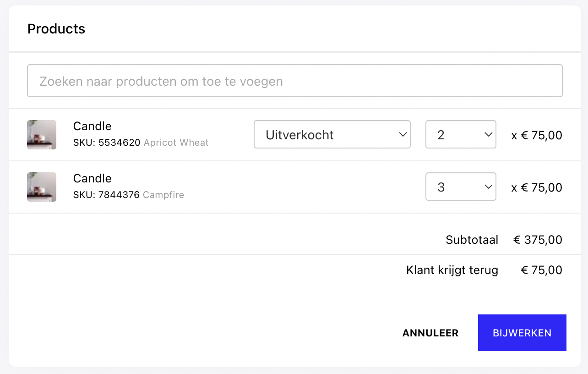
Task: Select the Candle with SKU 7844376
Action: 92,178
